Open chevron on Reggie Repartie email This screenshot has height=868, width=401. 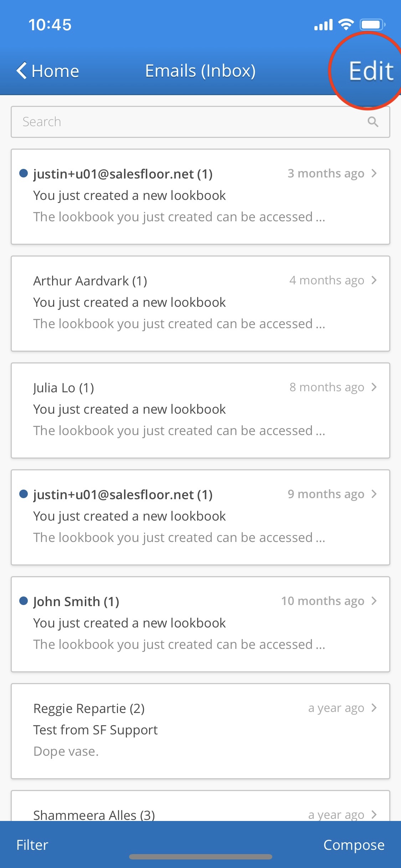[x=374, y=708]
